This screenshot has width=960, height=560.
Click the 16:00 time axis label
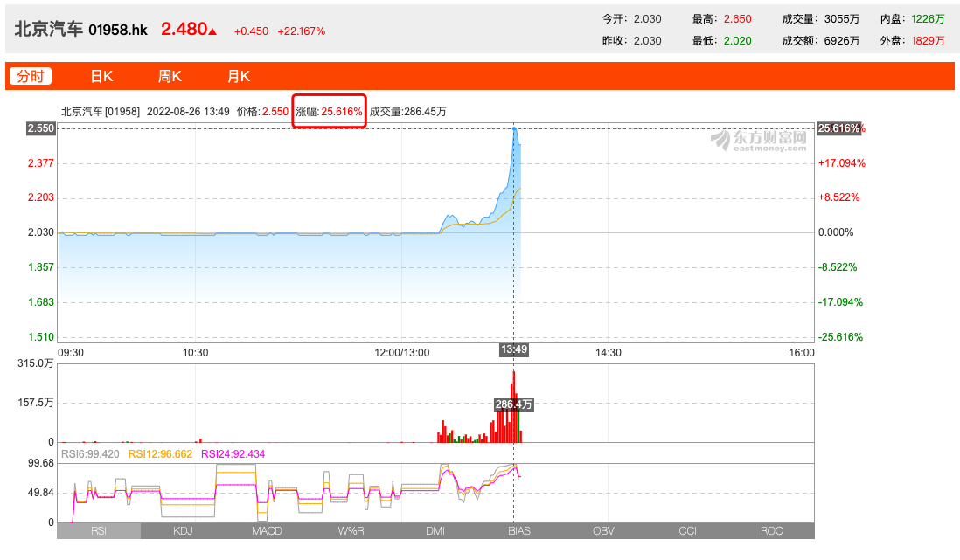pyautogui.click(x=802, y=353)
